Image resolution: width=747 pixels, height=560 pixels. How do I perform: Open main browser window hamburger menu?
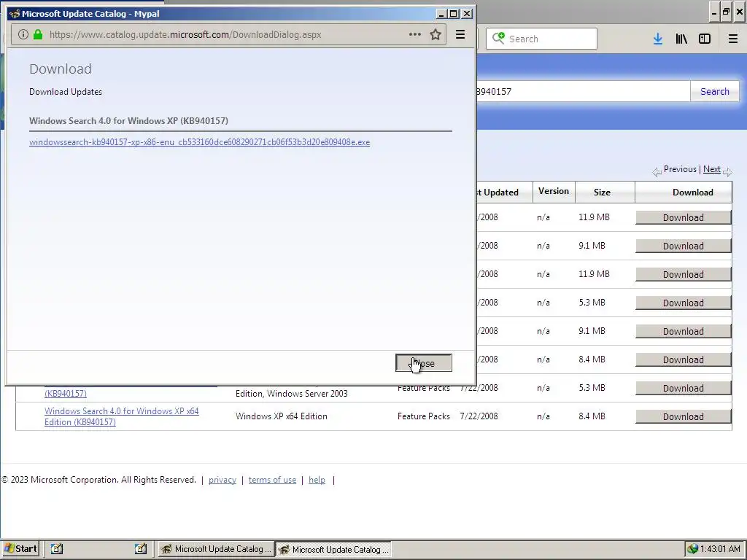pos(733,39)
